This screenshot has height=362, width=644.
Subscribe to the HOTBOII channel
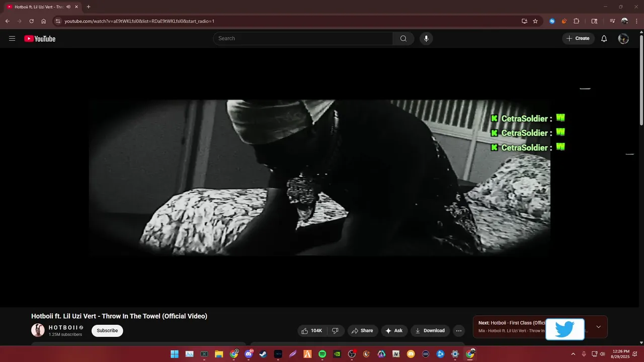click(107, 331)
